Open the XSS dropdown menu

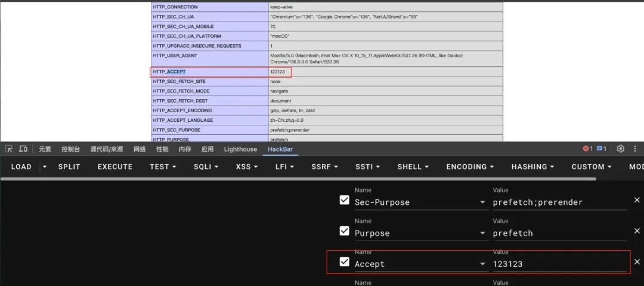[x=246, y=167]
